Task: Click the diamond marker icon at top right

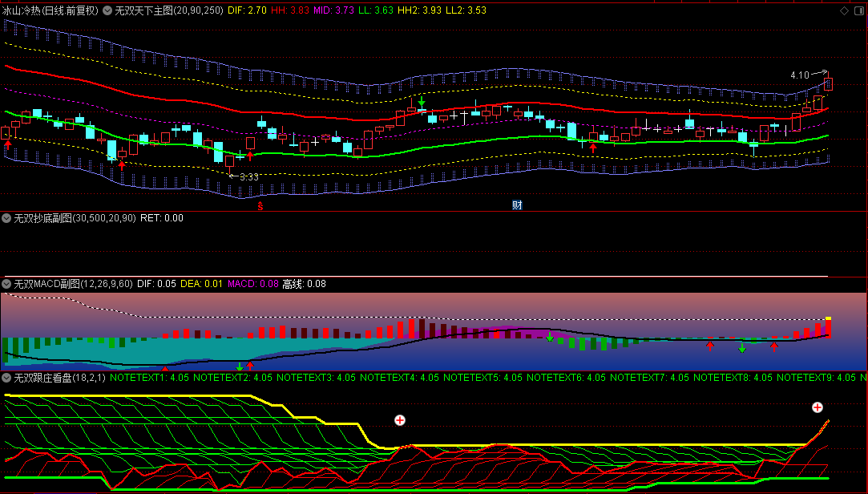Action: point(844,10)
